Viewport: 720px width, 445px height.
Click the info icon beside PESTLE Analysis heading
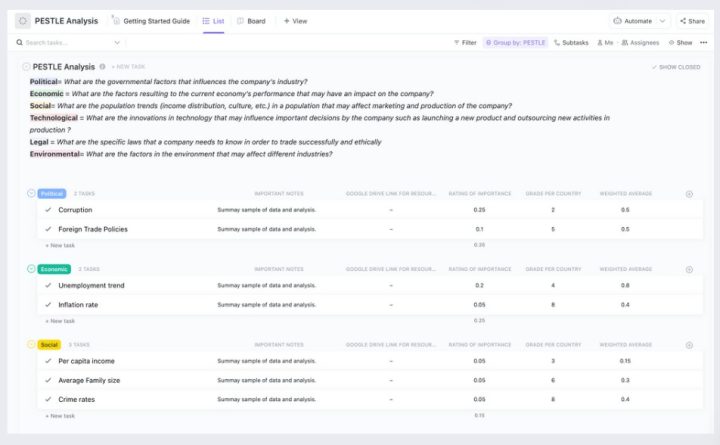click(x=102, y=66)
